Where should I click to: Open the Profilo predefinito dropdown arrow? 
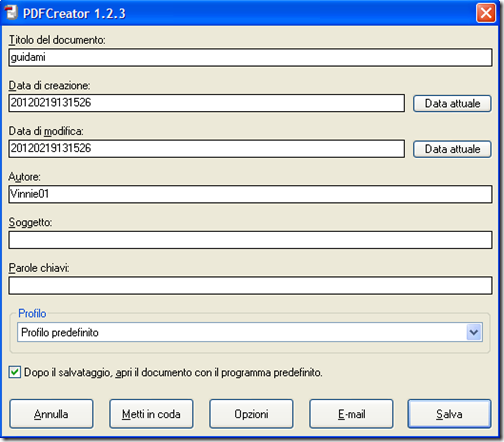pyautogui.click(x=474, y=332)
